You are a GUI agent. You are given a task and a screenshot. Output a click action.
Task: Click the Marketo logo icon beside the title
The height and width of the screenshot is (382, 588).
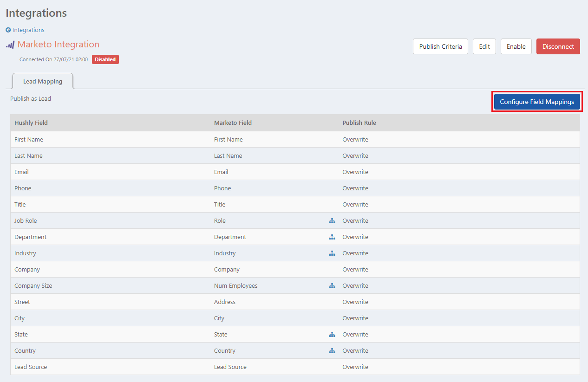coord(10,45)
